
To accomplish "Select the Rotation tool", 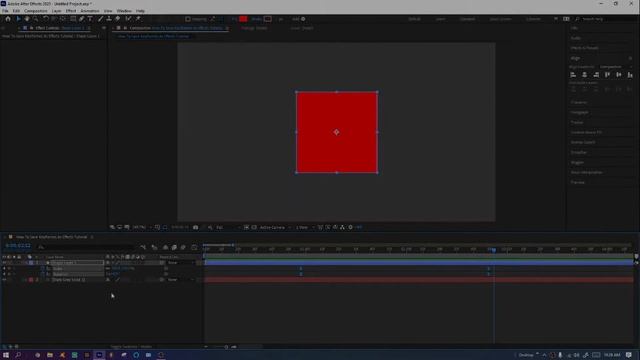I will tap(46, 19).
